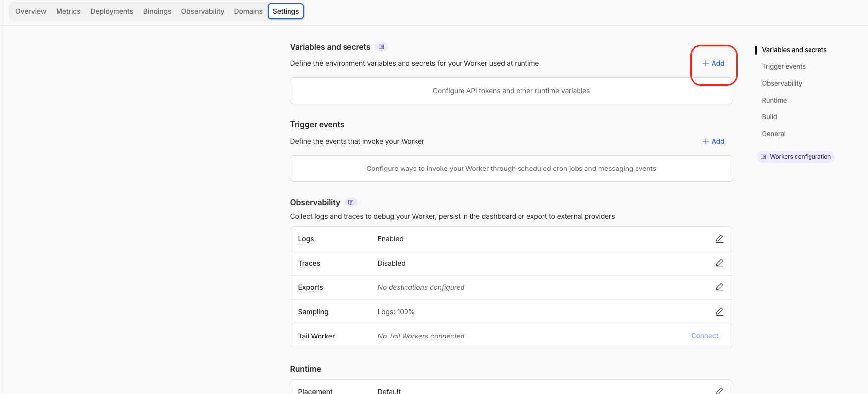Viewport: 868px width, 394px height.
Task: Jump to General section in side navigation
Action: click(x=774, y=134)
